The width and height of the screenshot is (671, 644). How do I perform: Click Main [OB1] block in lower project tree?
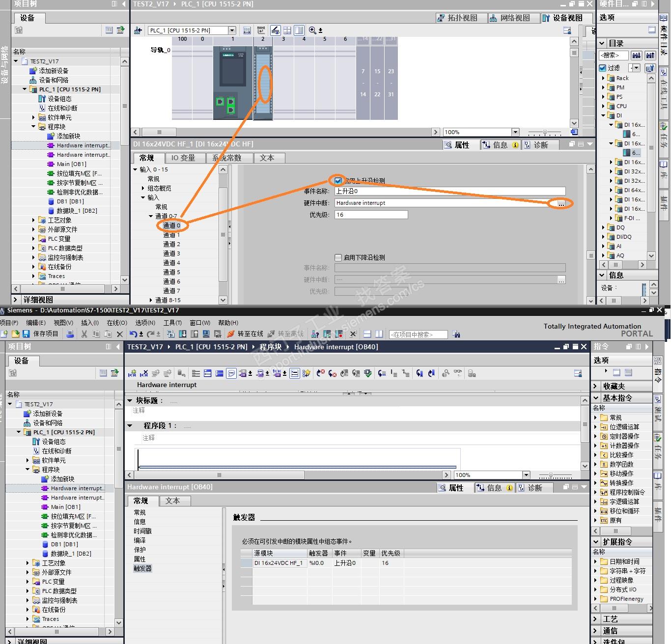coord(65,507)
